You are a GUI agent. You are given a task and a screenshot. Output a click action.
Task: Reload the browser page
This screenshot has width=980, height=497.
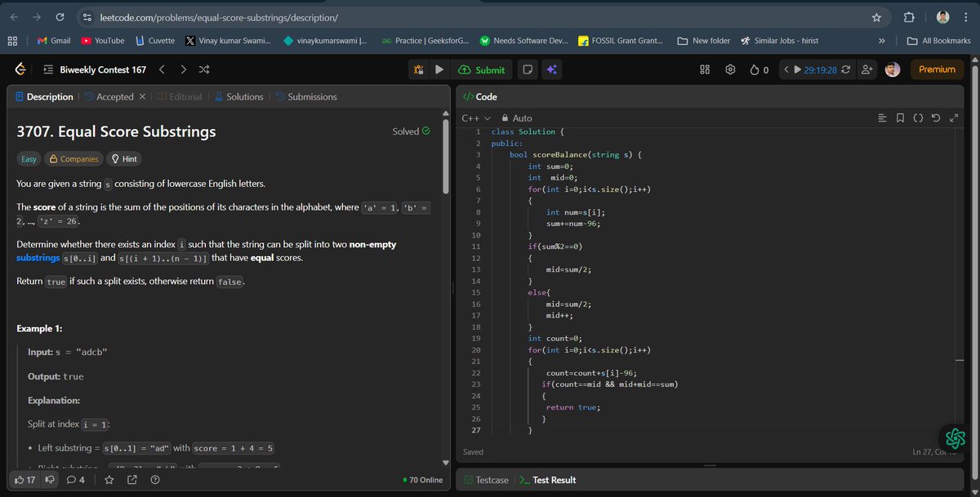[x=60, y=17]
